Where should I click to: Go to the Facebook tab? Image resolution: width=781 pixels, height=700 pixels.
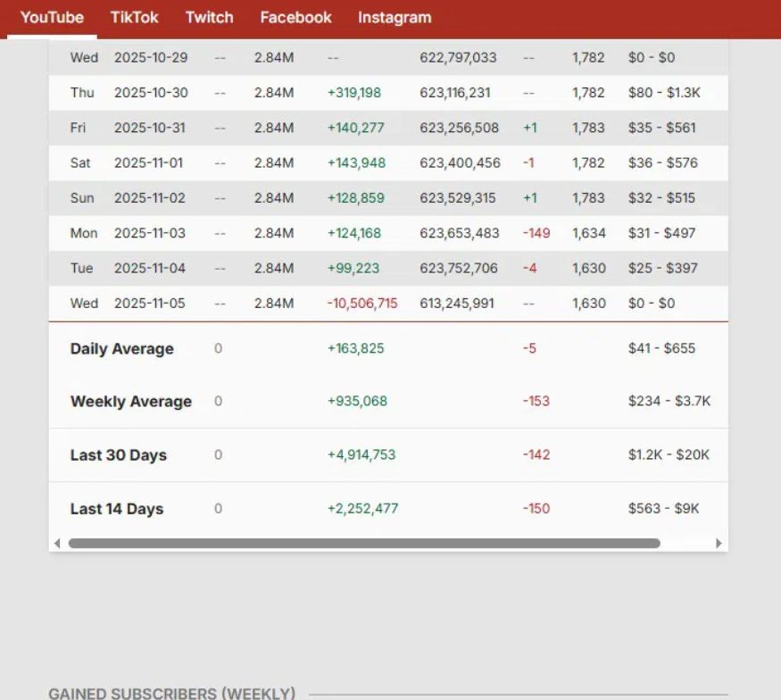pos(295,18)
